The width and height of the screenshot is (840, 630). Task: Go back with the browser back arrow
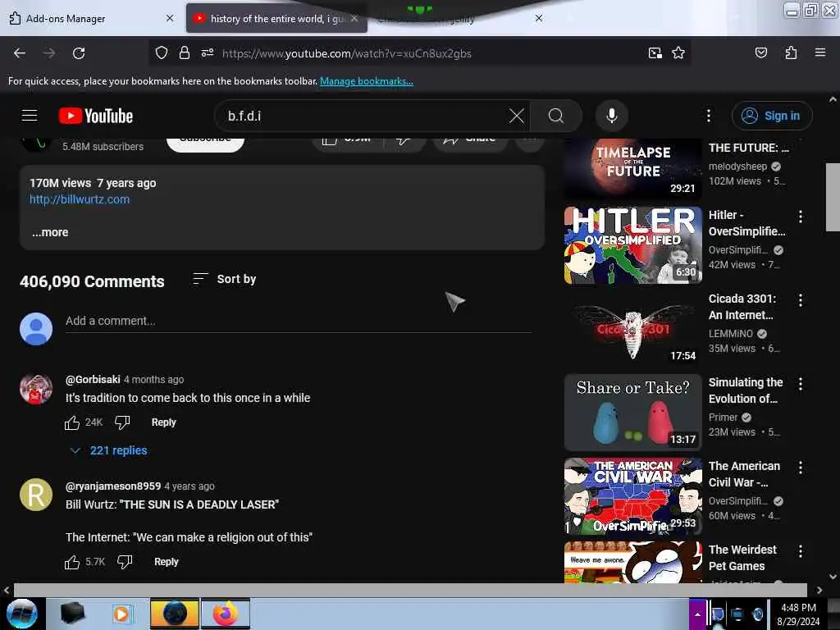[20, 53]
